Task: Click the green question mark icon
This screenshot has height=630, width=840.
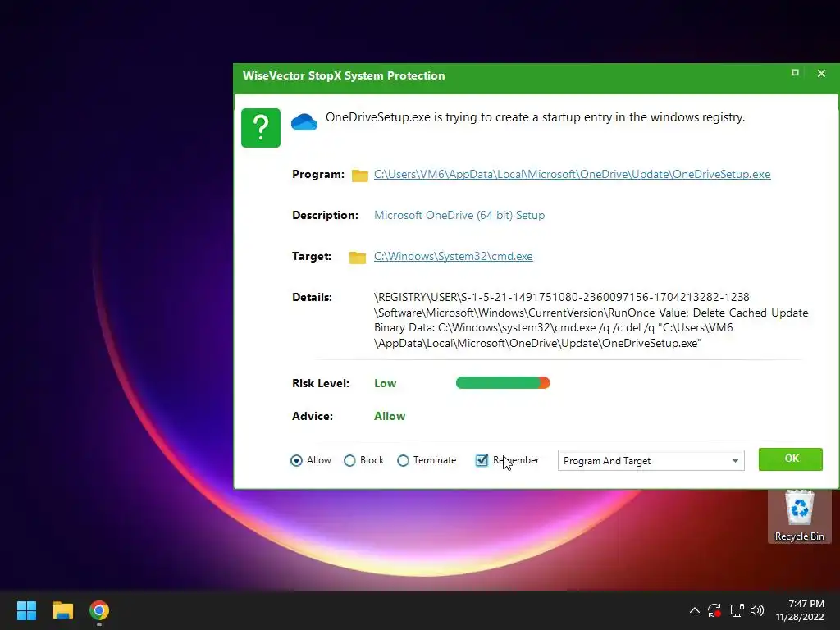Action: point(261,128)
